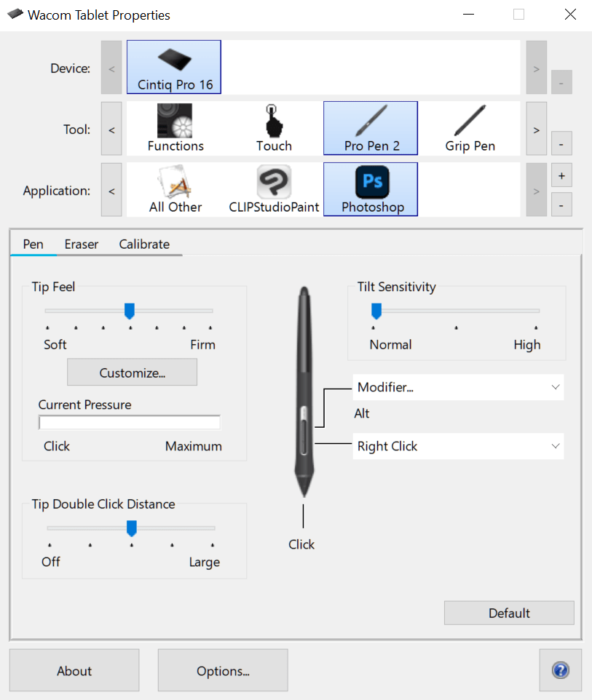This screenshot has height=700, width=592.
Task: Open the Right Click dropdown for lower pen button
Action: click(458, 446)
